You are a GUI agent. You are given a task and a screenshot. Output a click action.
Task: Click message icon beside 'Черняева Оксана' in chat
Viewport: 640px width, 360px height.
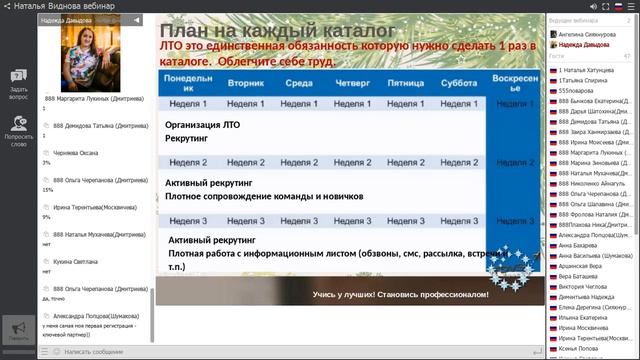tap(46, 153)
